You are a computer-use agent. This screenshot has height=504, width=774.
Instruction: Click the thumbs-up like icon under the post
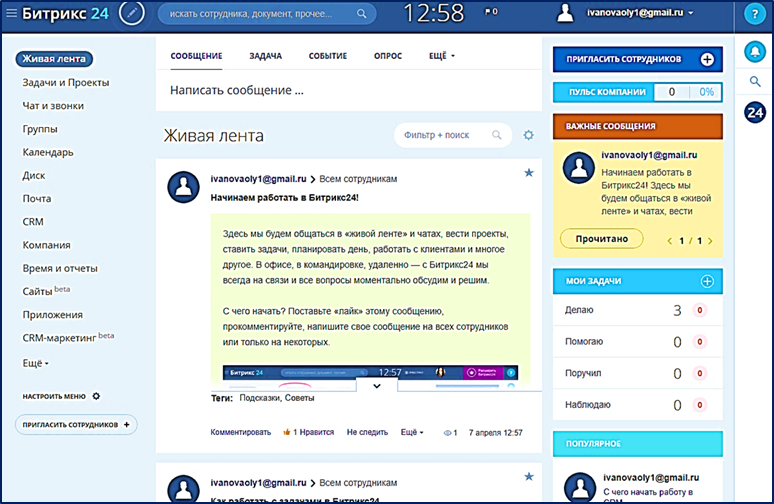pos(286,432)
